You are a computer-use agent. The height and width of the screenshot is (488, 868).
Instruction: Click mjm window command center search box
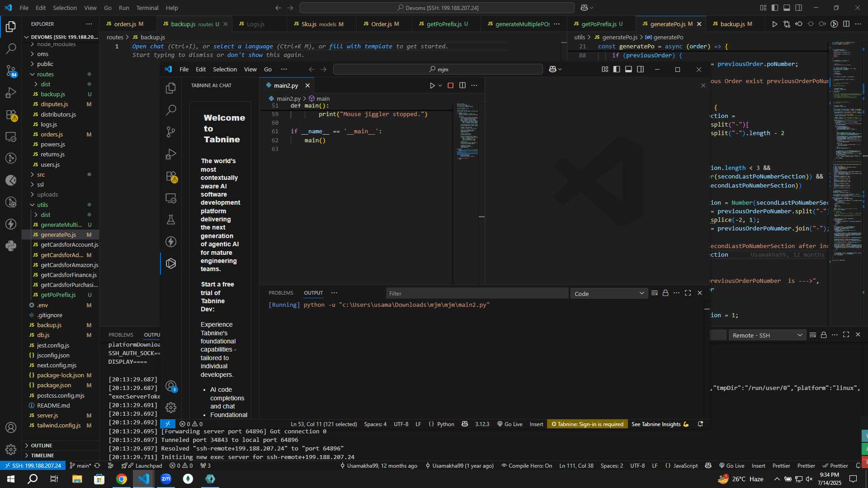click(438, 69)
